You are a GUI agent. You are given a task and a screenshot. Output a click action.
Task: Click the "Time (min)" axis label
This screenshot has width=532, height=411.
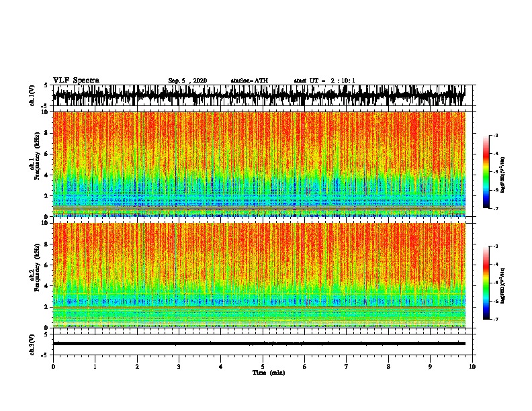pos(269,373)
